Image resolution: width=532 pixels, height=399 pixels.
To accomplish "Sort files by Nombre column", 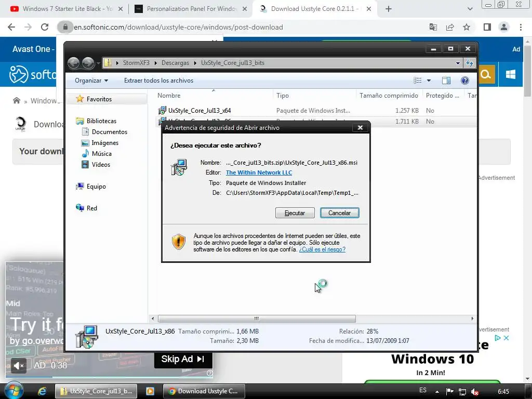I will 214,96.
